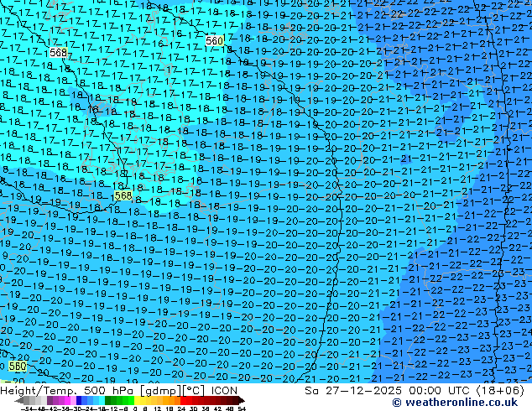This screenshot has width=532, height=411.
Task: Click the weatheronline.co.uk copyright link
Action: 455,403
